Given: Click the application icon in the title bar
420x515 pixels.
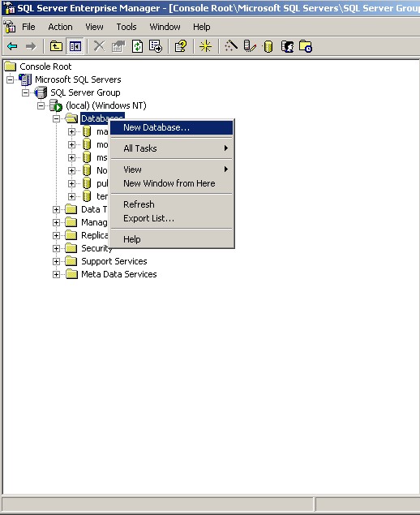Looking at the screenshot, I should (x=10, y=8).
